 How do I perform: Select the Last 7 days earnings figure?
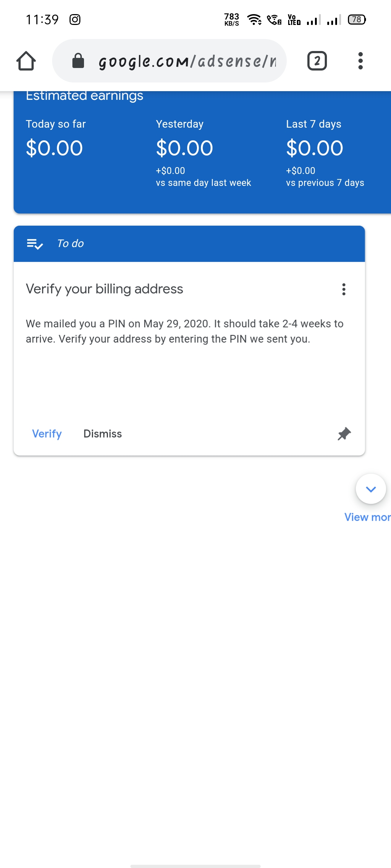tap(314, 147)
